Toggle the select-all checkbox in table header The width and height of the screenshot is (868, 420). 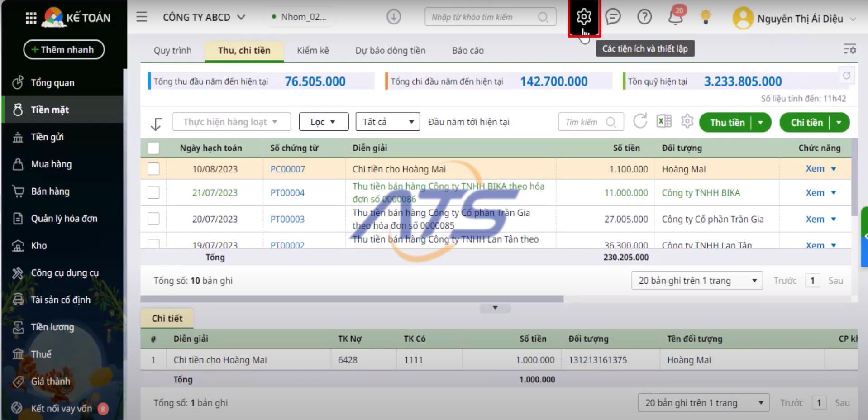click(x=153, y=148)
